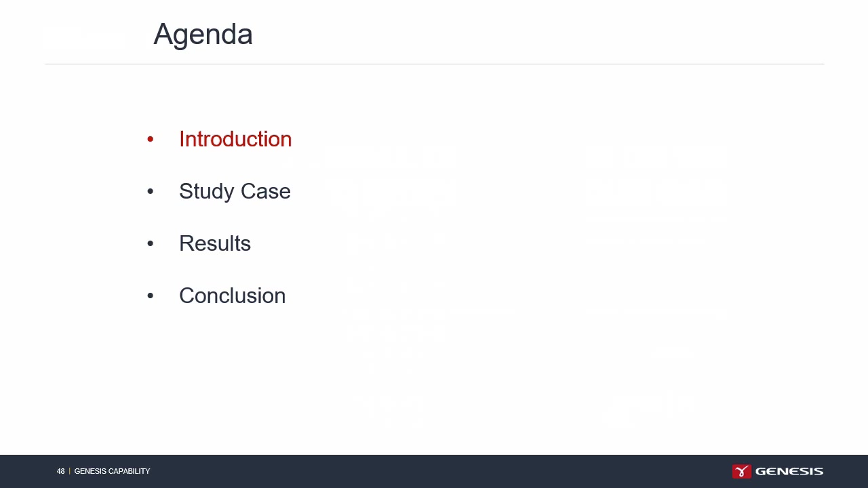Click the word CAPABILITY in the footer

point(130,471)
